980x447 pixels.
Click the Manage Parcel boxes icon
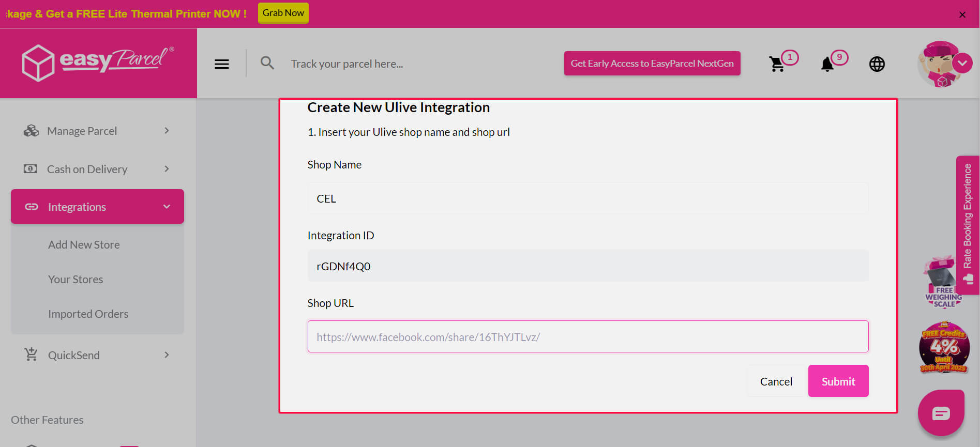[x=31, y=131]
